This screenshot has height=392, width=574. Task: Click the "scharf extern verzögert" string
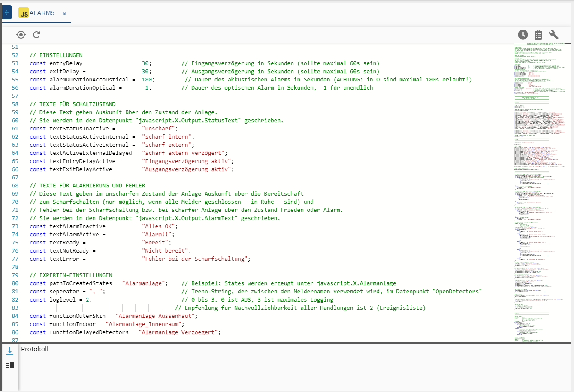[183, 153]
